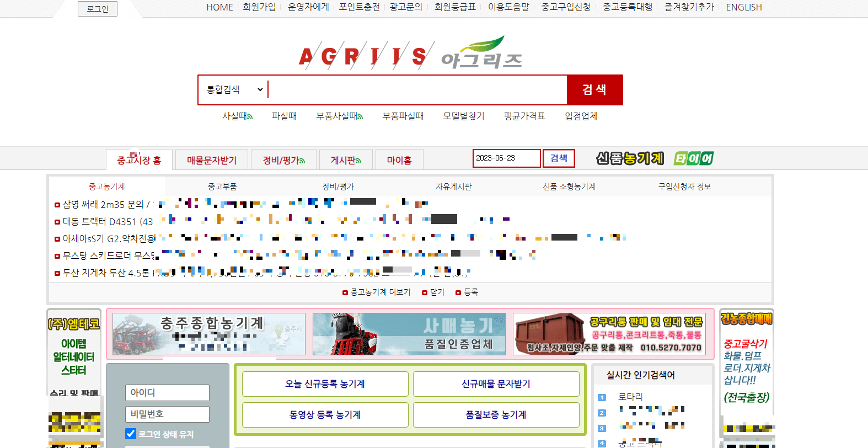Click the 비밀번호 input field
The height and width of the screenshot is (448, 868).
(167, 414)
